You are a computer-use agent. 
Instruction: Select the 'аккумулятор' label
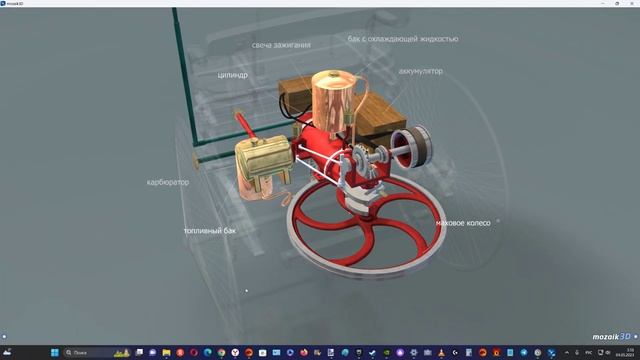pyautogui.click(x=420, y=71)
